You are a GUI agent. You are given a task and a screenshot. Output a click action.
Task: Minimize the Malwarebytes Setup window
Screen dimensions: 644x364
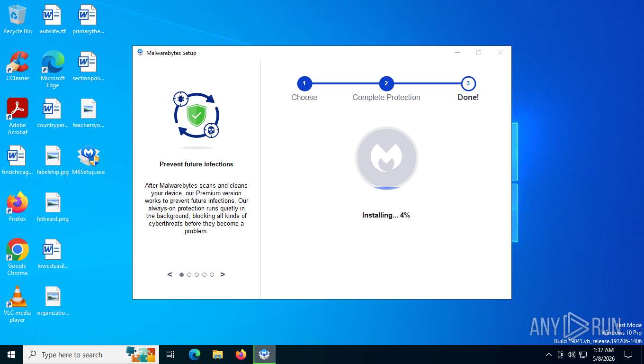click(x=457, y=53)
